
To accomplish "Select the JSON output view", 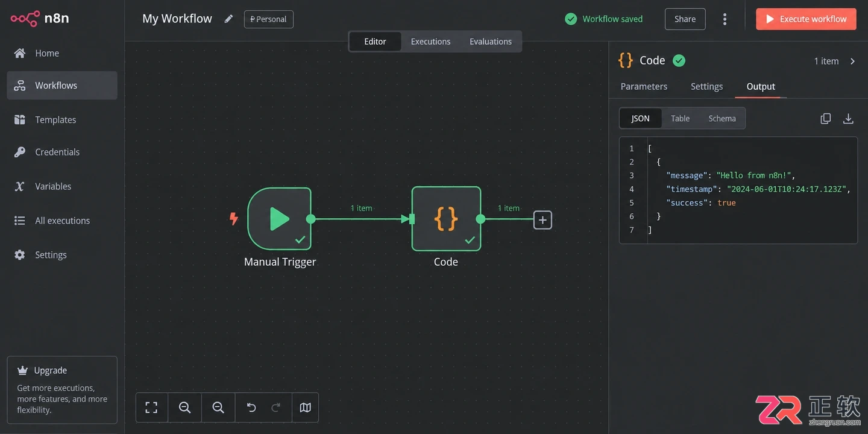I will click(640, 118).
